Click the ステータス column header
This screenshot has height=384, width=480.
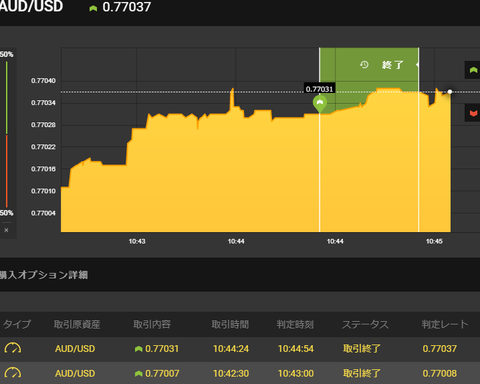[365, 324]
